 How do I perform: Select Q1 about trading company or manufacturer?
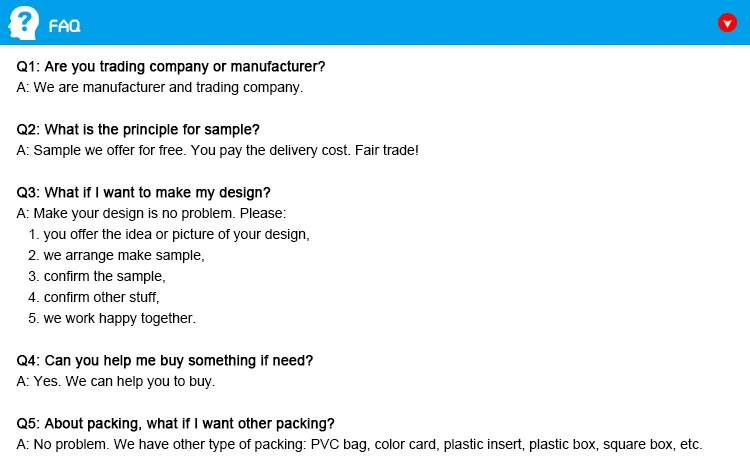171,67
